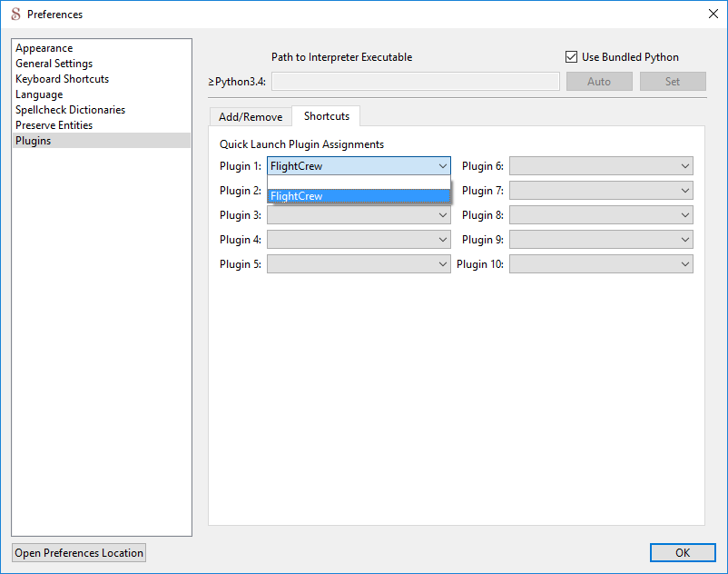Open the Preserve Entities category
Image resolution: width=728 pixels, height=574 pixels.
pyautogui.click(x=54, y=125)
